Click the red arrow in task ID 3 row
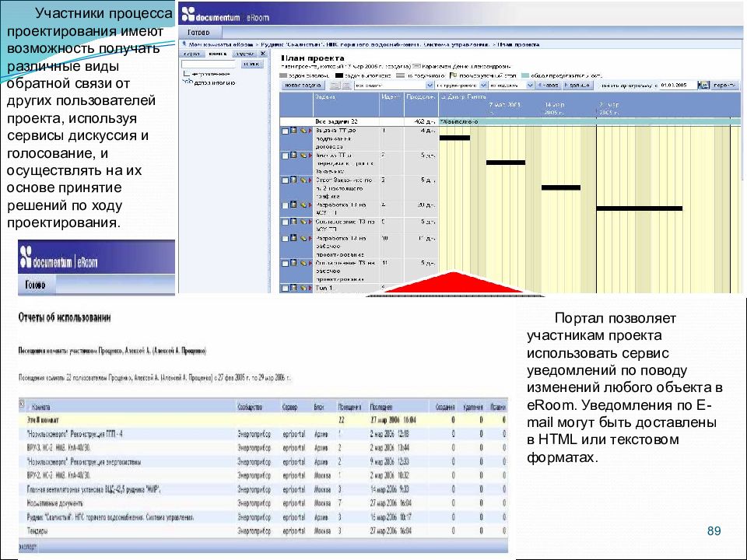Viewport: 747px width, 560px height. (x=310, y=180)
